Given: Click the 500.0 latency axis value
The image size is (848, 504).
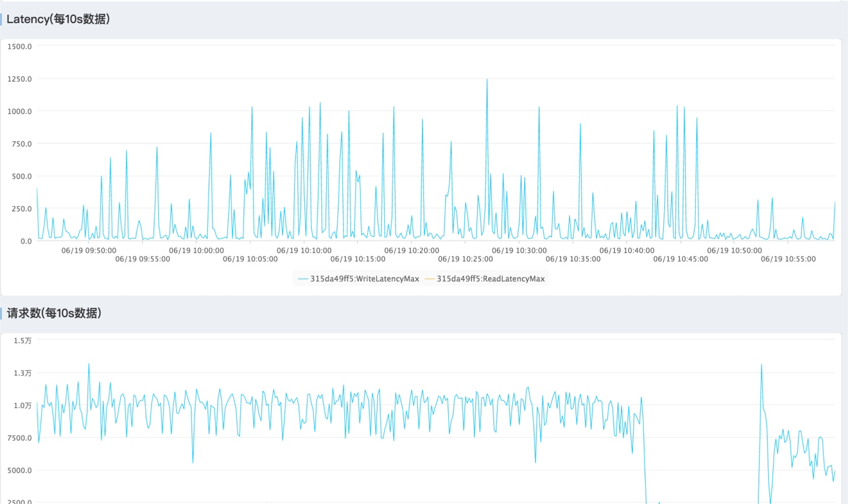Looking at the screenshot, I should (x=22, y=176).
